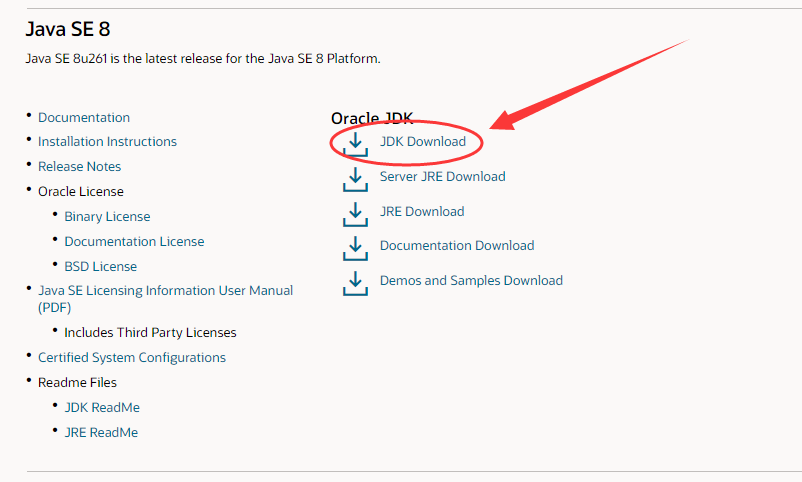Open the Documentation link in the list
The width and height of the screenshot is (802, 482).
tap(84, 118)
